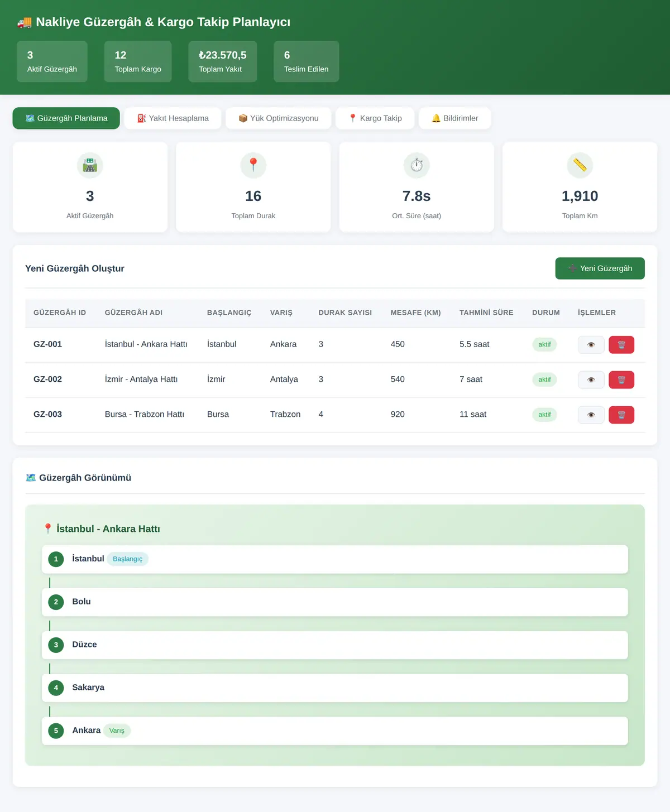Create a route with Yeni Güzergâh button

click(600, 268)
